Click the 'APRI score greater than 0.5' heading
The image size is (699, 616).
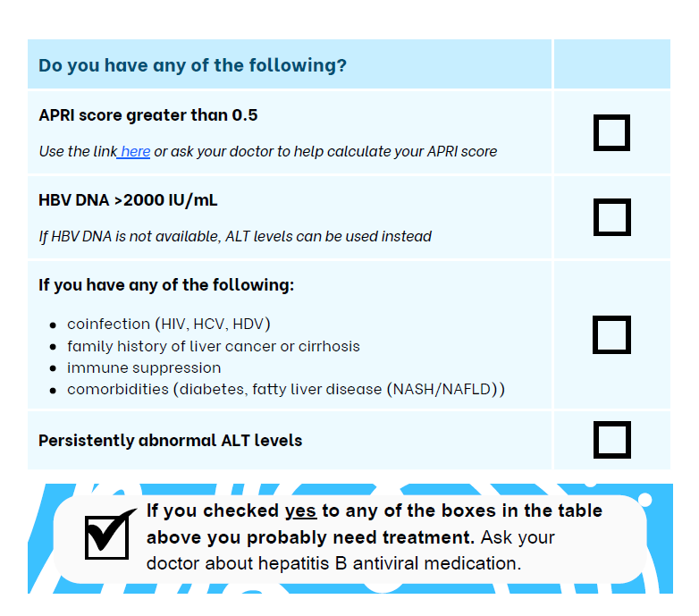point(148,115)
